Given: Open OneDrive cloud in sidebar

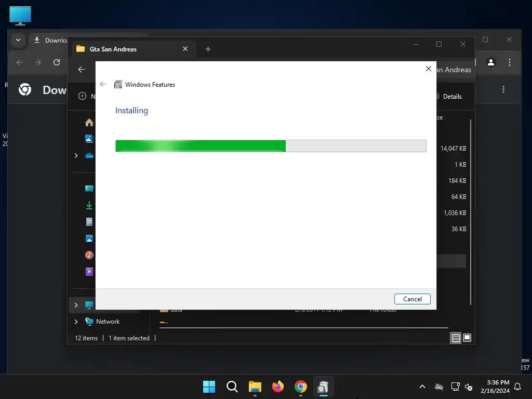Looking at the screenshot, I should 89,155.
